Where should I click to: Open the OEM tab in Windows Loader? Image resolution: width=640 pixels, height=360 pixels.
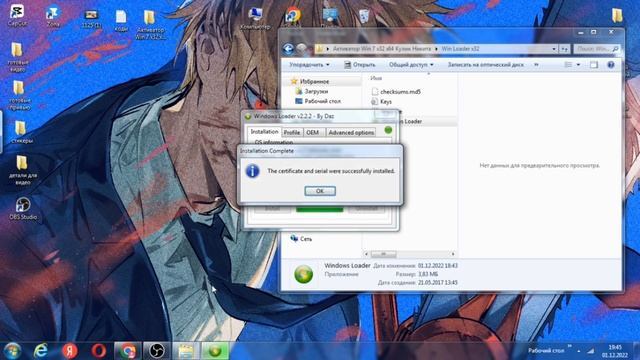click(312, 132)
